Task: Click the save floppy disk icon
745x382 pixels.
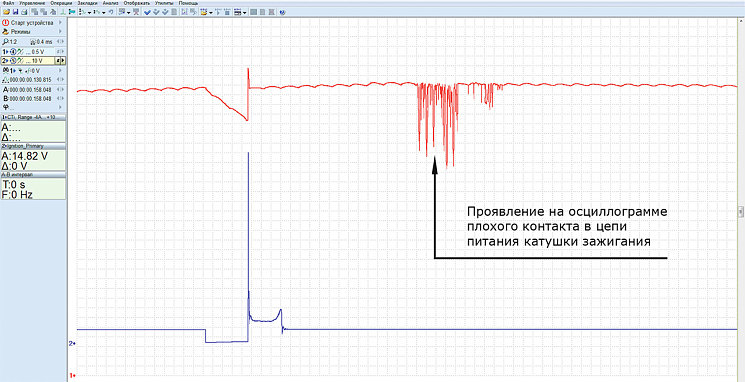Action: [15, 12]
